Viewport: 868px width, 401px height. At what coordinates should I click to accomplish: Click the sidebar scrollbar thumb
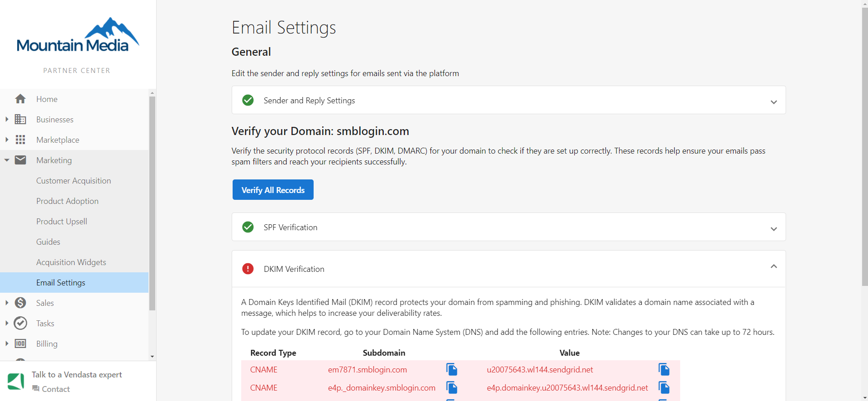(152, 203)
